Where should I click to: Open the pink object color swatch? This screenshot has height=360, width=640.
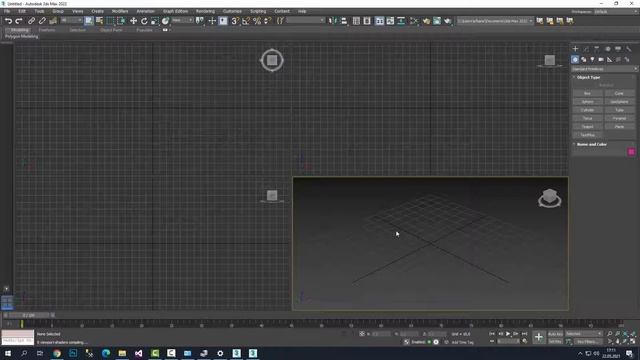click(631, 152)
